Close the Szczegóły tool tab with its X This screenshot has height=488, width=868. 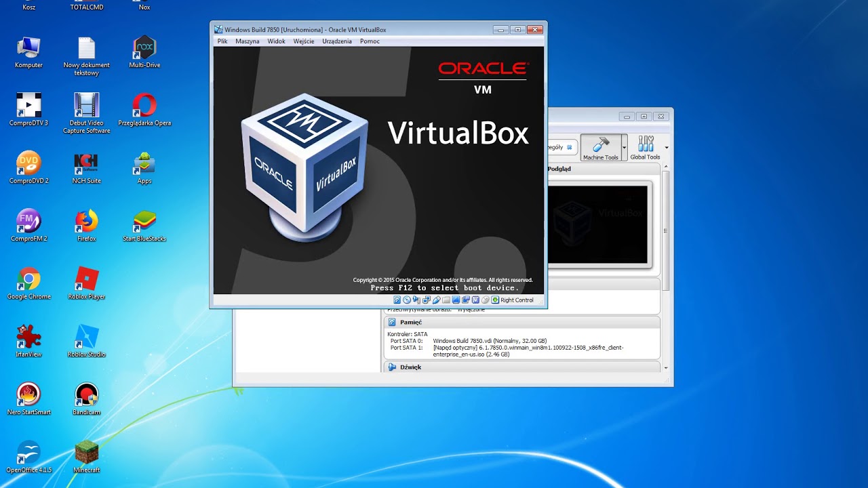point(570,147)
